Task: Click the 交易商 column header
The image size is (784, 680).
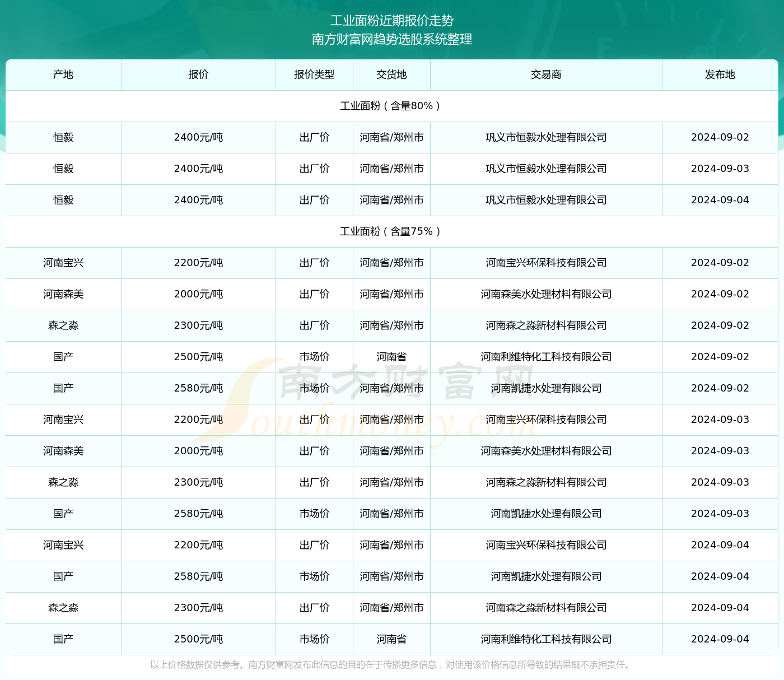Action: (546, 74)
